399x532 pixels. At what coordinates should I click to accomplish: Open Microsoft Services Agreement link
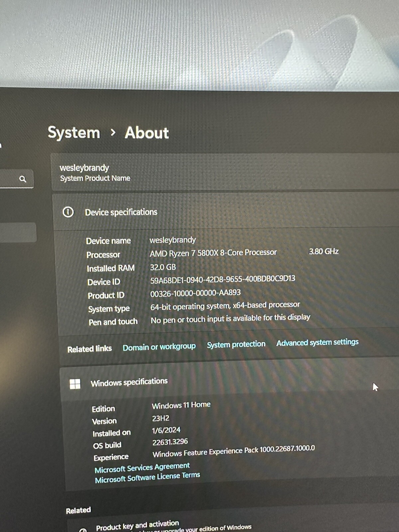[142, 467]
